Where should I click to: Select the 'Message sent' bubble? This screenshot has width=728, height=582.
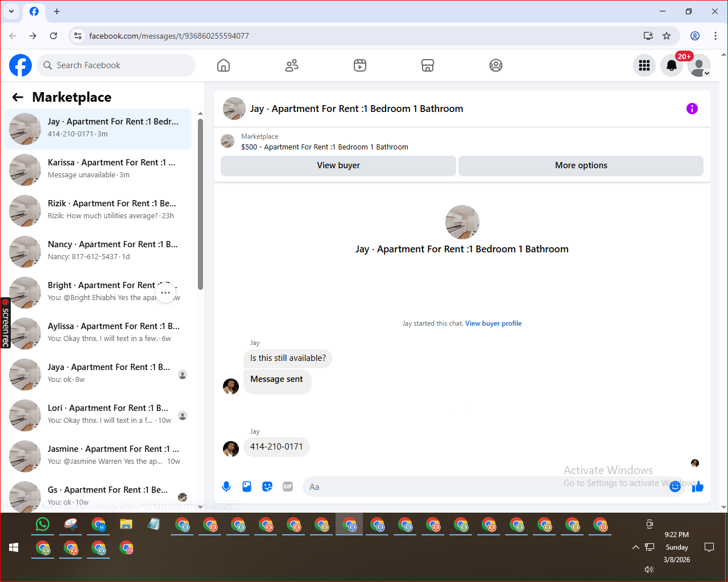coord(277,381)
